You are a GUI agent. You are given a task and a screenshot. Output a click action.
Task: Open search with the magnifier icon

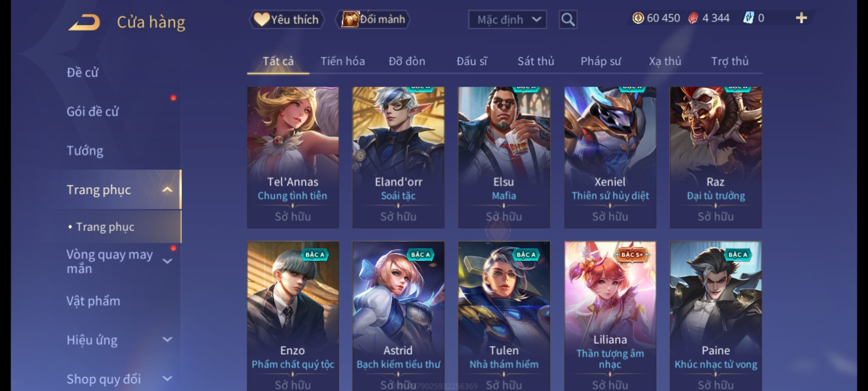click(x=568, y=20)
